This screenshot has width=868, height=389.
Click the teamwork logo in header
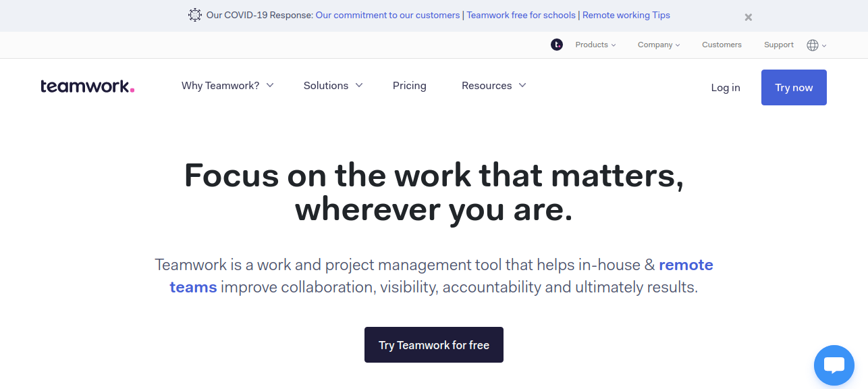point(87,86)
